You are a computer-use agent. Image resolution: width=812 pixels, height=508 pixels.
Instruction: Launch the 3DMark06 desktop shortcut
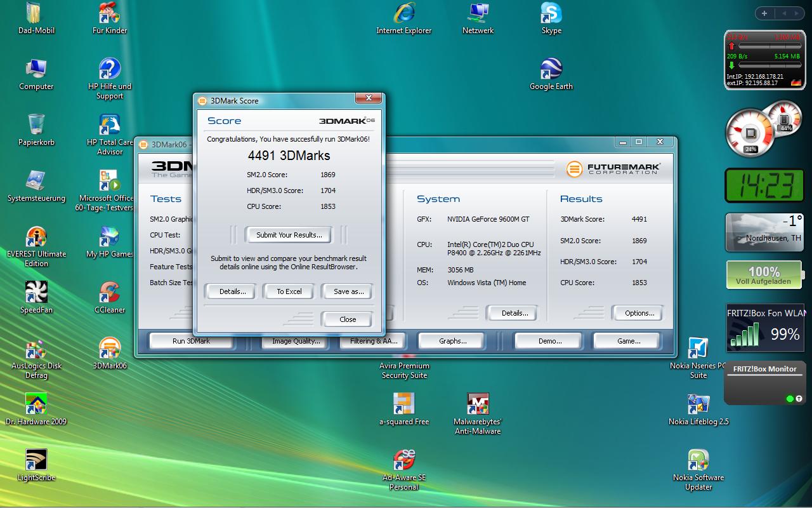tap(110, 354)
